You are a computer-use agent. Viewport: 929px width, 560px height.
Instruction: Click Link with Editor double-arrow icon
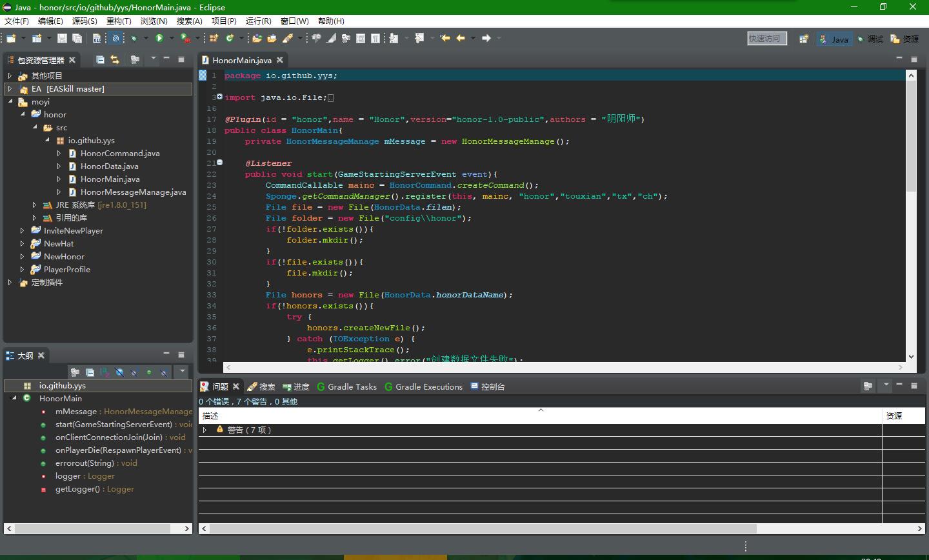pos(115,60)
